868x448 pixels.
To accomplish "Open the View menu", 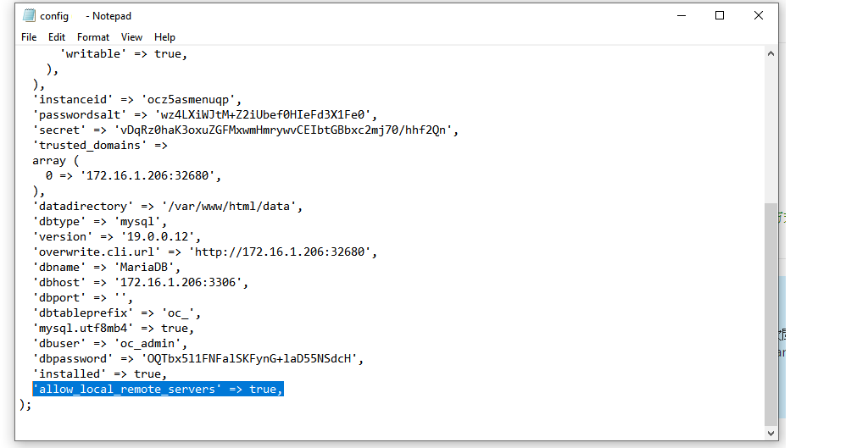I will pyautogui.click(x=131, y=37).
